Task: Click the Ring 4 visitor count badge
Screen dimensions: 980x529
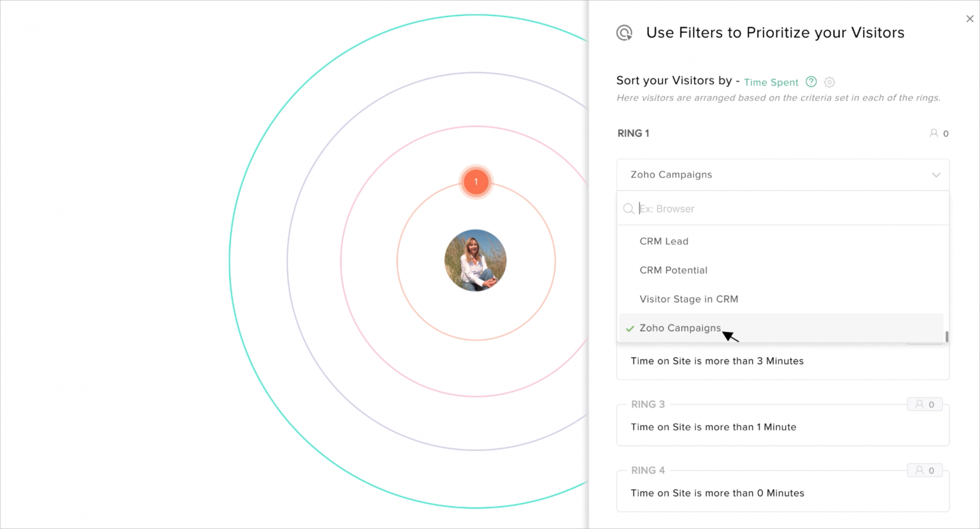Action: pyautogui.click(x=925, y=471)
